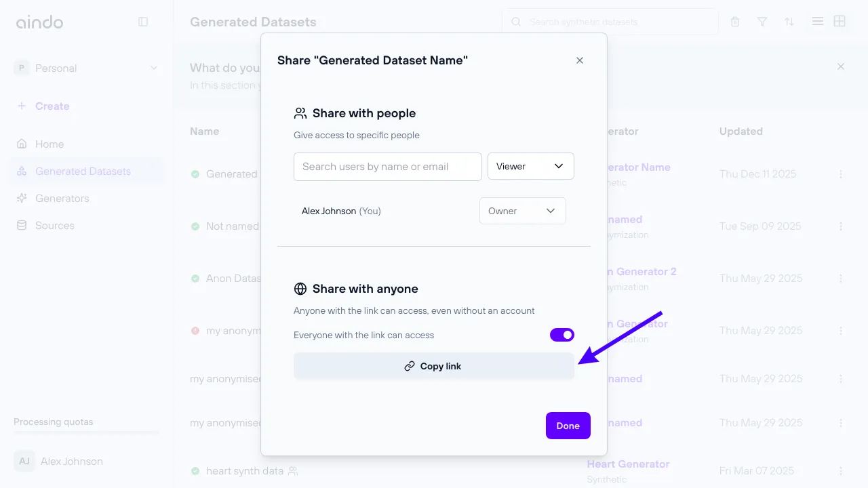Image resolution: width=868 pixels, height=488 pixels.
Task: Switch to grid view layout
Action: click(840, 21)
